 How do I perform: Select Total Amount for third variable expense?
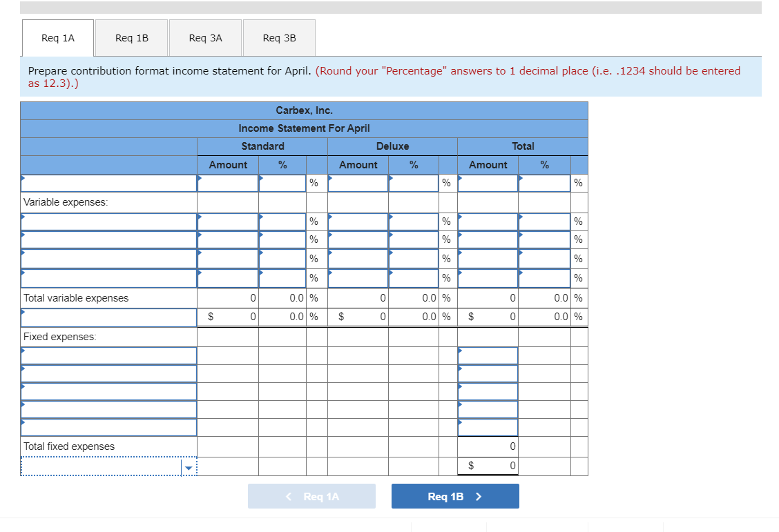coord(488,259)
